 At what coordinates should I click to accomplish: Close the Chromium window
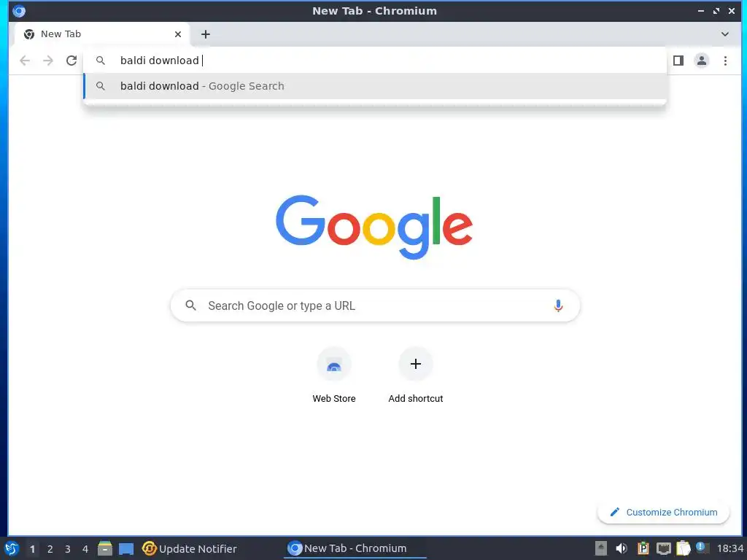point(731,11)
